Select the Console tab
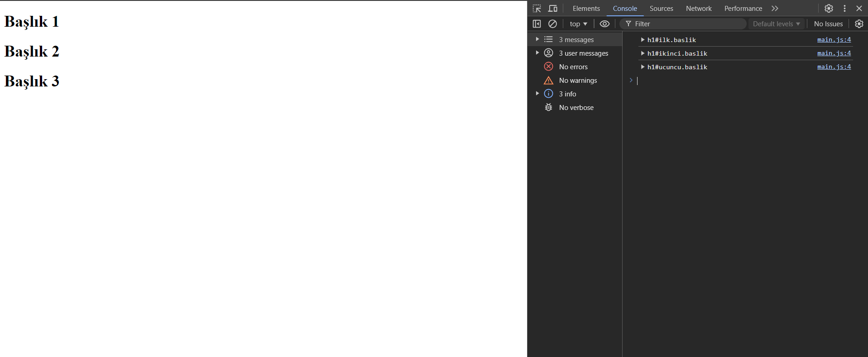This screenshot has width=868, height=357. point(625,9)
